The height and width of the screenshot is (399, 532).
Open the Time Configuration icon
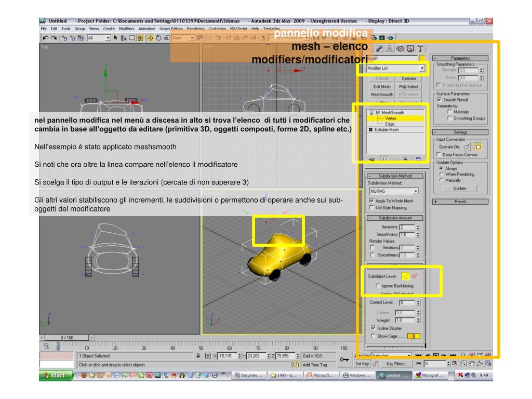point(455,363)
